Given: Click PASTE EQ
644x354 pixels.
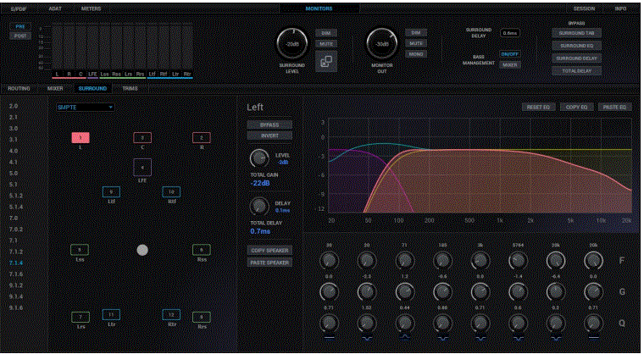Looking at the screenshot, I should (614, 108).
